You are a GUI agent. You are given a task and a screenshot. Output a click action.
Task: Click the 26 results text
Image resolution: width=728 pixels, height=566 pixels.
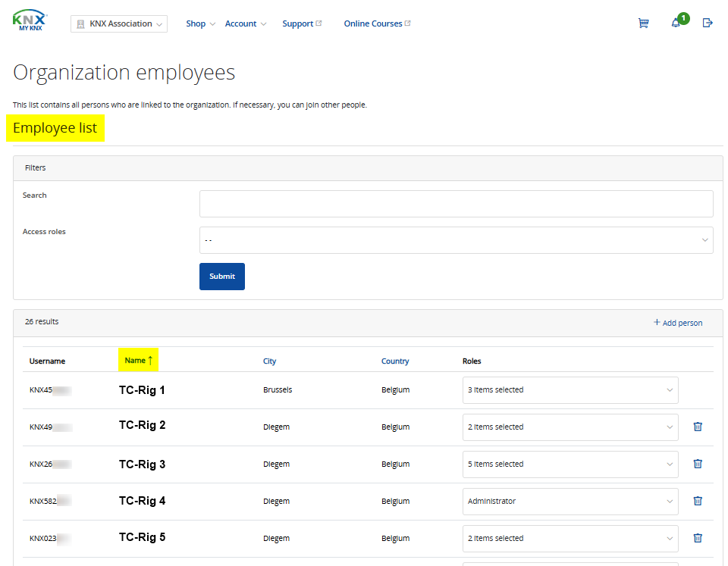[x=42, y=321]
